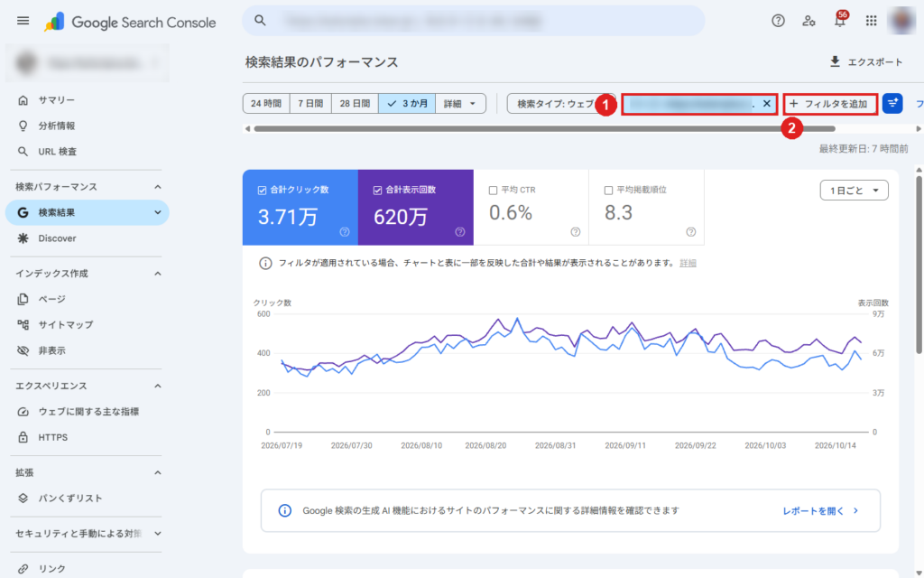924x578 pixels.
Task: Click the vertical page scrollbar thumb
Action: click(919, 265)
